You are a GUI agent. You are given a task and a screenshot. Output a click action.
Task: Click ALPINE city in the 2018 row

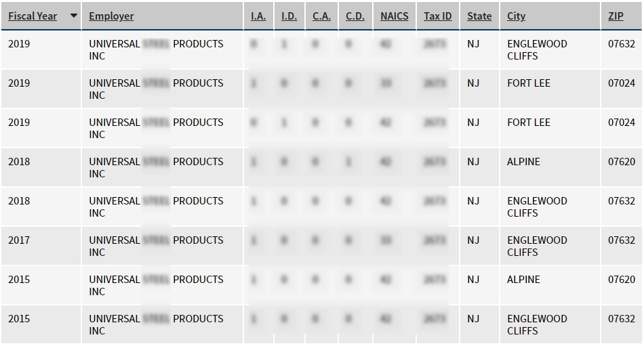point(524,162)
